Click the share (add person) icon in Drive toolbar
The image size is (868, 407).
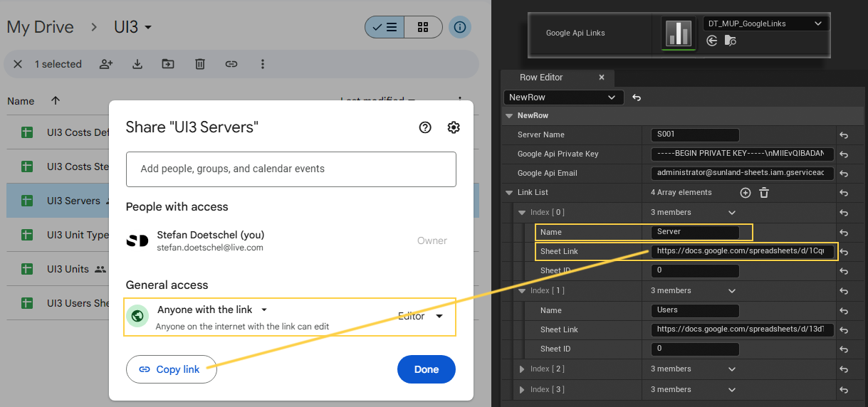click(106, 64)
